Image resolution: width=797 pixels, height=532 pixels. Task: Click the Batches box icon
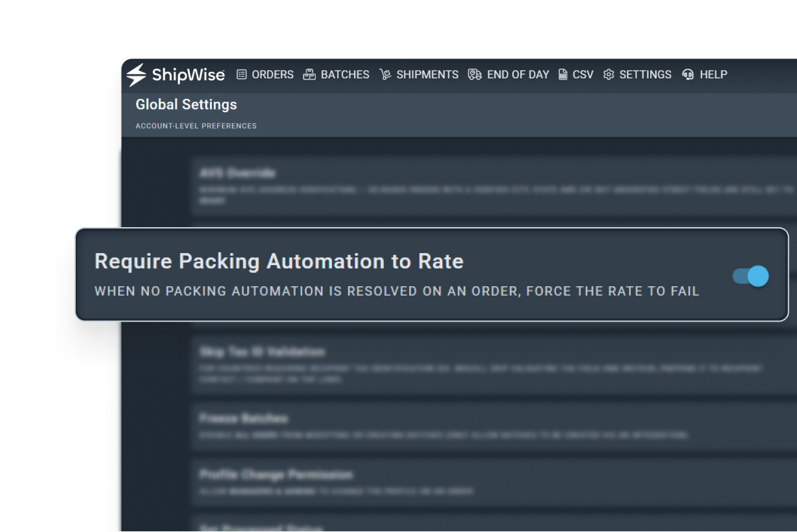point(310,74)
